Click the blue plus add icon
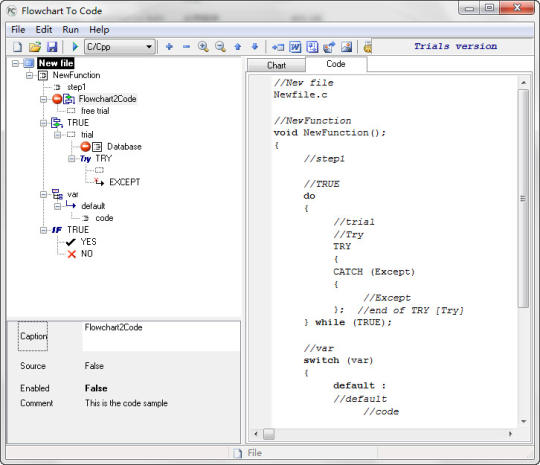Image resolution: width=540 pixels, height=465 pixels. pos(169,46)
